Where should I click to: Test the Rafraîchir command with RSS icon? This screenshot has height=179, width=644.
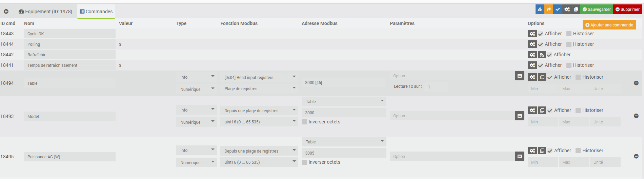542,55
